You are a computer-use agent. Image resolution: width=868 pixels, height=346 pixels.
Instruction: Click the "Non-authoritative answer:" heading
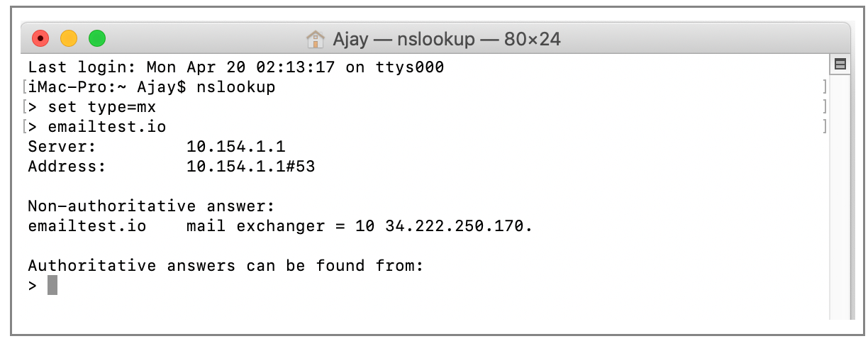pos(151,206)
